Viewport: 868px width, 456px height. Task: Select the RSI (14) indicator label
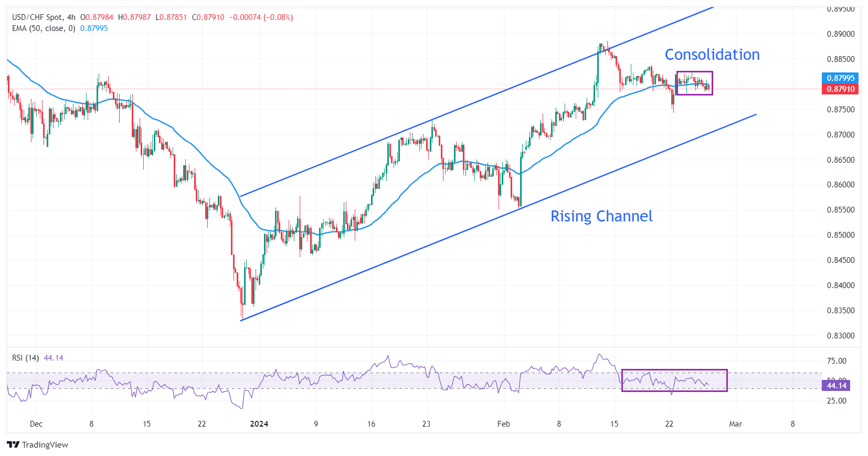click(x=26, y=358)
